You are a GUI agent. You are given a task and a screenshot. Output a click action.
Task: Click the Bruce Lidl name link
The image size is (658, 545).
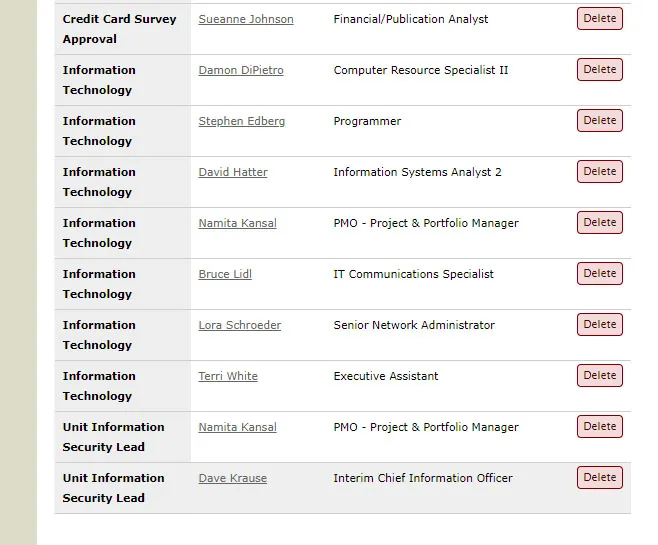pyautogui.click(x=225, y=274)
